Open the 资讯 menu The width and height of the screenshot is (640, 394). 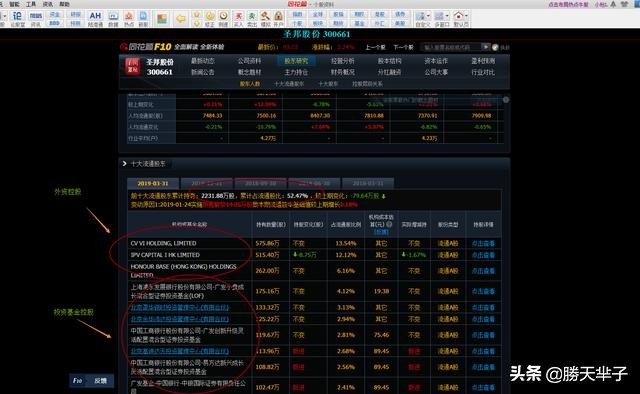(48, 4)
